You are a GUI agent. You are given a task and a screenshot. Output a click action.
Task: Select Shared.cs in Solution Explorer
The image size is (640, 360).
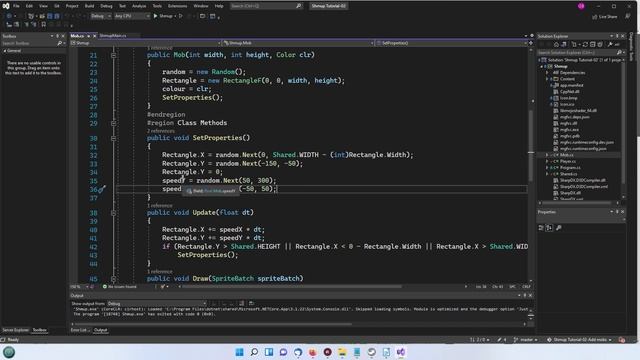pos(568,174)
